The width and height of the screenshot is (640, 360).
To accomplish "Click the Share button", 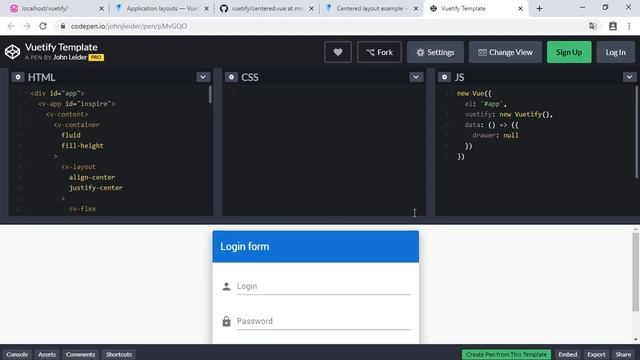I will (x=623, y=354).
